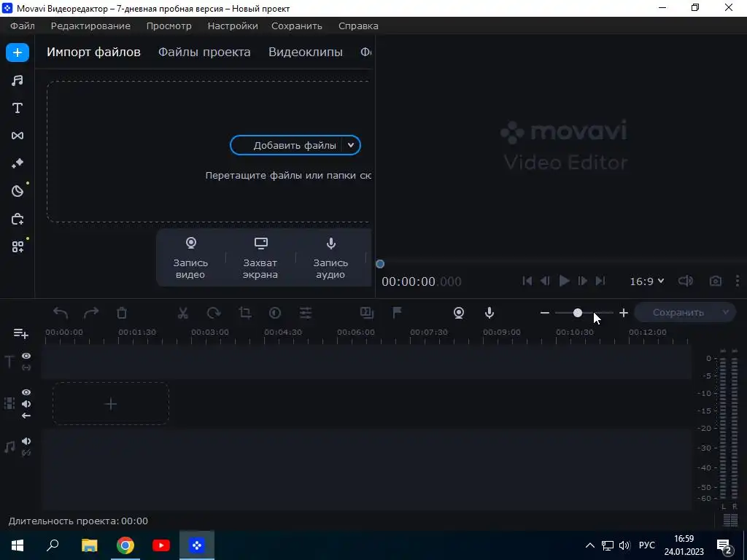747x560 pixels.
Task: Click the Transition wizard icon
Action: point(366,312)
